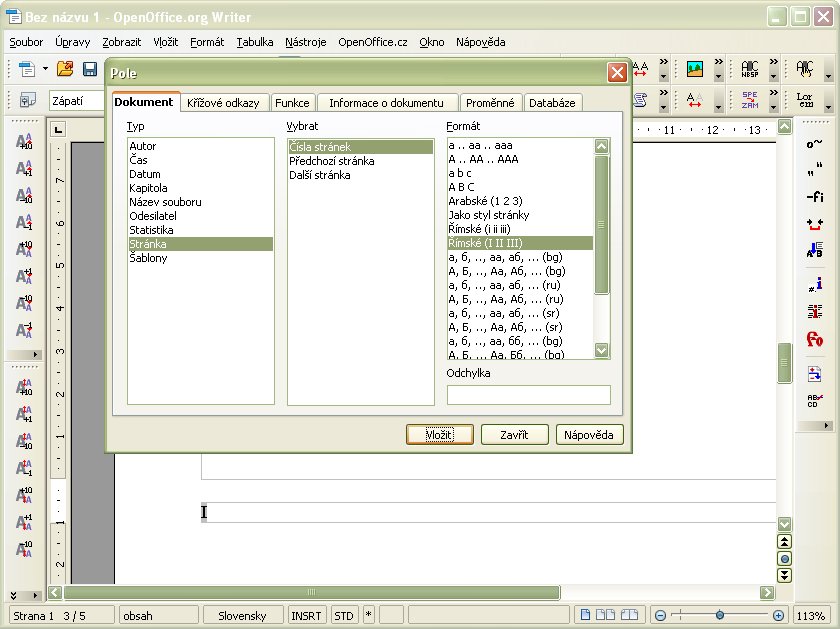This screenshot has height=629, width=840.
Task: Click 'Slovensky' language field in status bar
Action: tap(242, 616)
